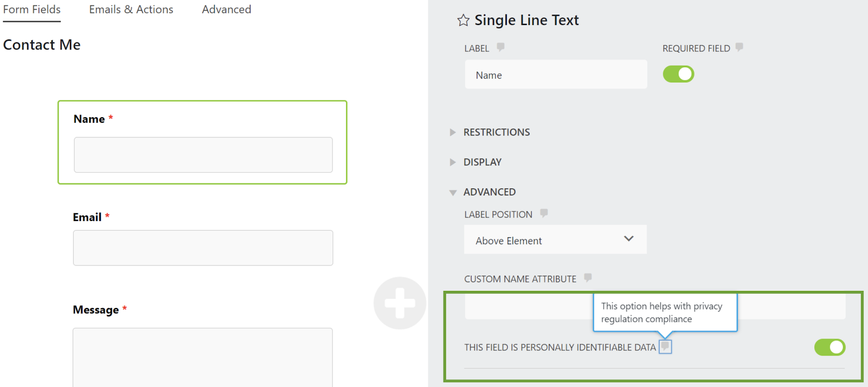
Task: Switch to the Emails & Actions tab
Action: pyautogui.click(x=131, y=10)
